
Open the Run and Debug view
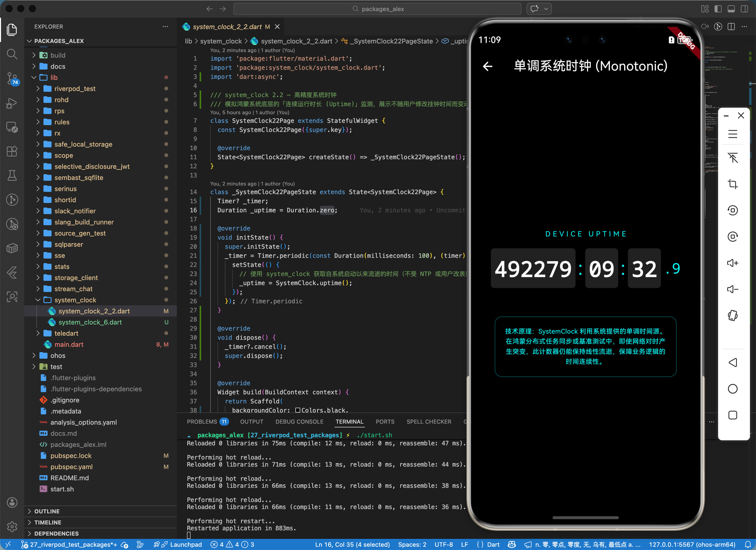12,103
